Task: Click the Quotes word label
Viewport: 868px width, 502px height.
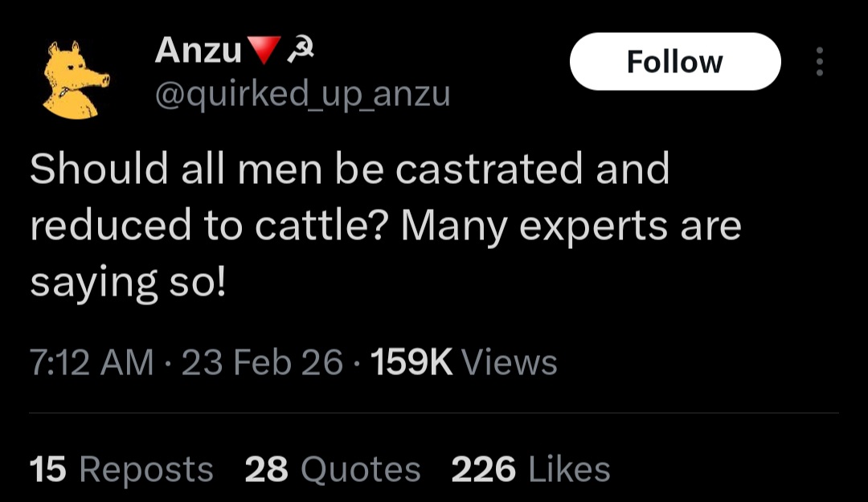Action: [360, 469]
